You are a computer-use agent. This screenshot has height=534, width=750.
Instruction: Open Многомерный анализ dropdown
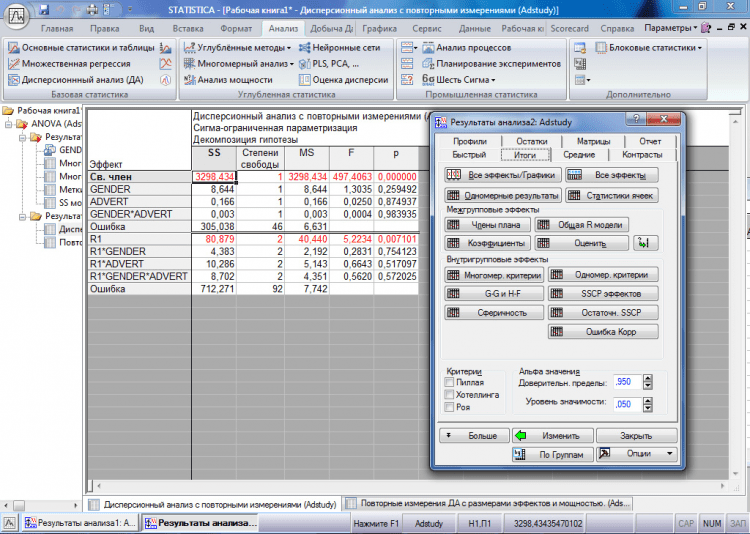click(239, 64)
